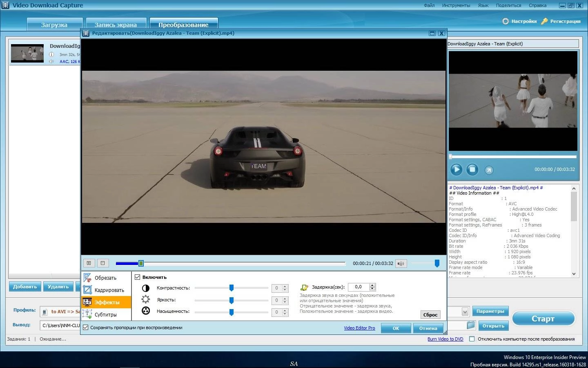The image size is (588, 368).
Task: Open the Инструменты menu
Action: point(456,6)
